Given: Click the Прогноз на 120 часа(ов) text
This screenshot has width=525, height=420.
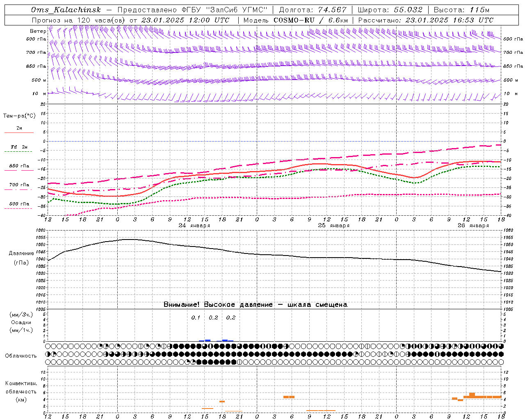Looking at the screenshot, I should (x=79, y=20).
